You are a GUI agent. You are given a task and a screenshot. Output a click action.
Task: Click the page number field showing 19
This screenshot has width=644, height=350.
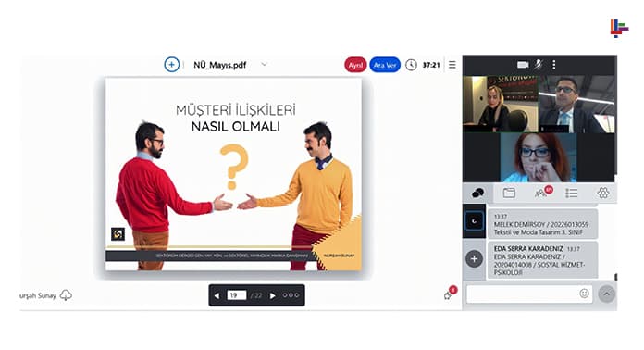[x=237, y=295]
